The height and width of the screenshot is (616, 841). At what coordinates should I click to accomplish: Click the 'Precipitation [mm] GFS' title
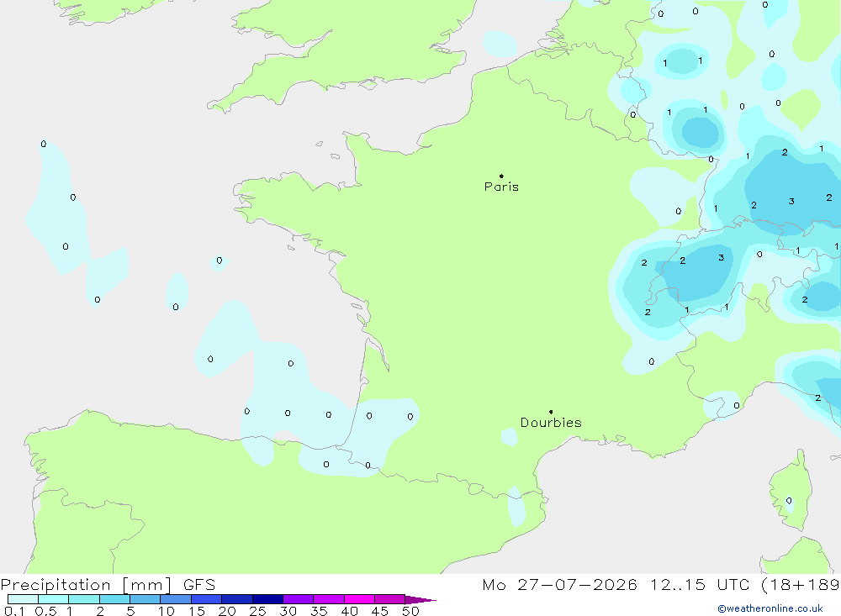tap(108, 584)
